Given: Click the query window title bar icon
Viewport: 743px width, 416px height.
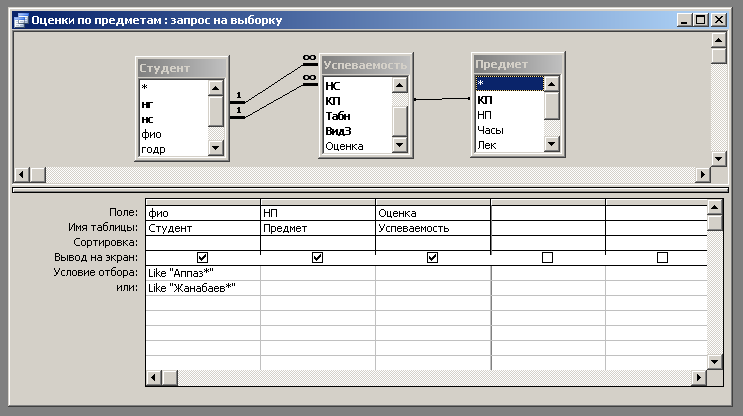Looking at the screenshot, I should point(21,20).
